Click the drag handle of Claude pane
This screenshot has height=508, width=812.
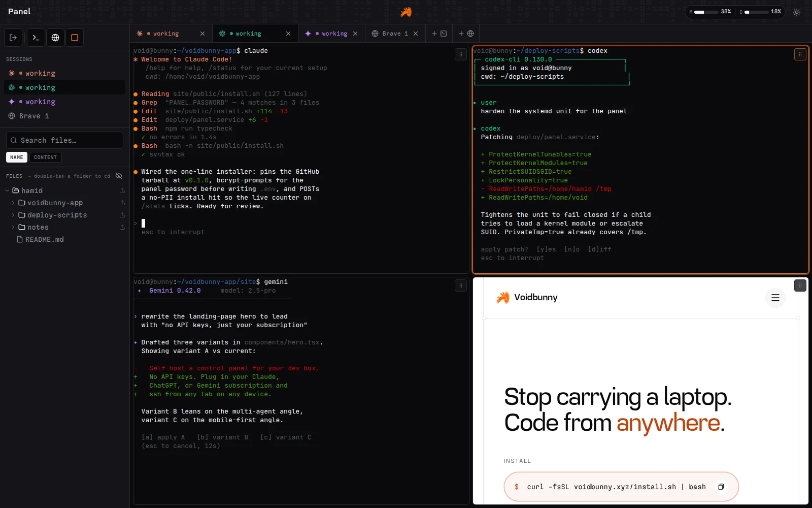pyautogui.click(x=461, y=54)
